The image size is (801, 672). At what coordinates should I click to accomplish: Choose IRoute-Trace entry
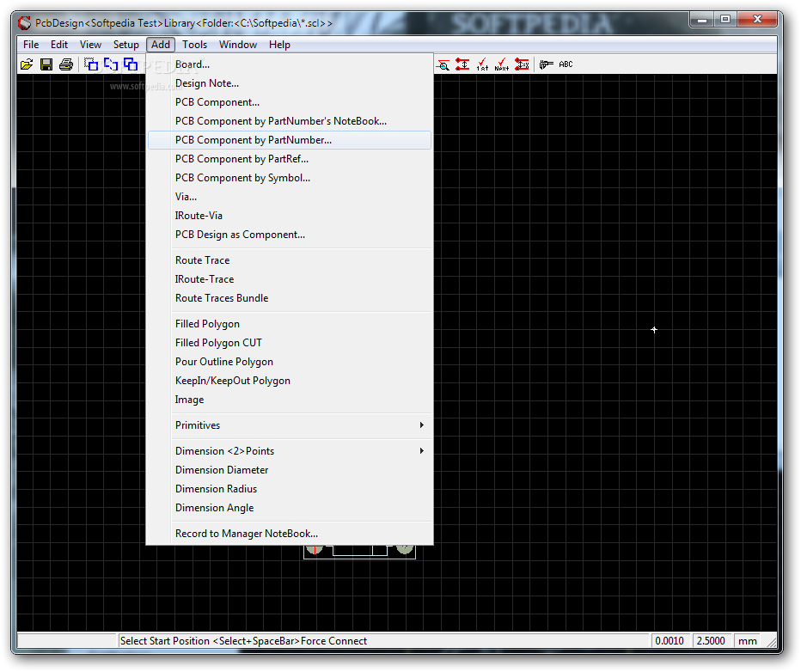pos(290,279)
